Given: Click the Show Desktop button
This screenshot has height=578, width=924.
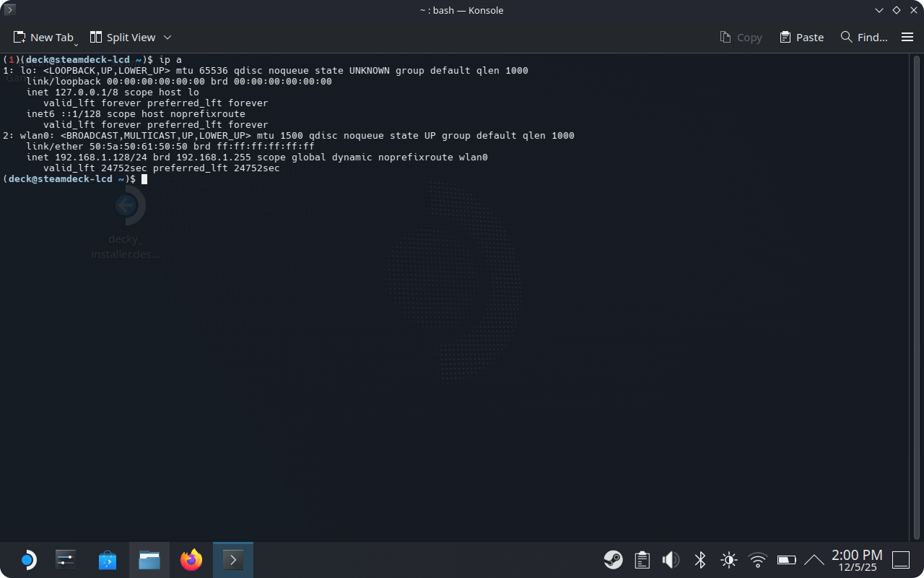Looking at the screenshot, I should pyautogui.click(x=901, y=560).
